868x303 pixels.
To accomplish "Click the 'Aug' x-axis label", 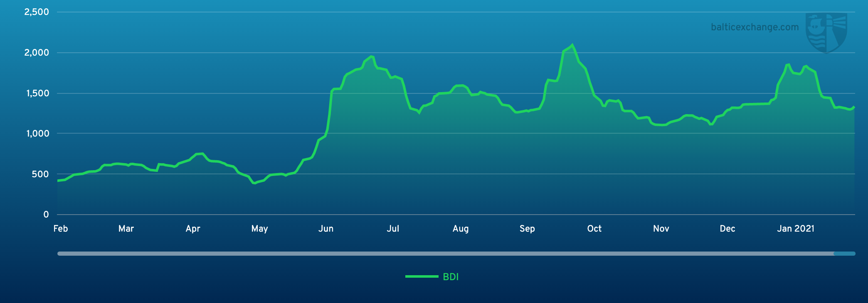I will pos(461,229).
